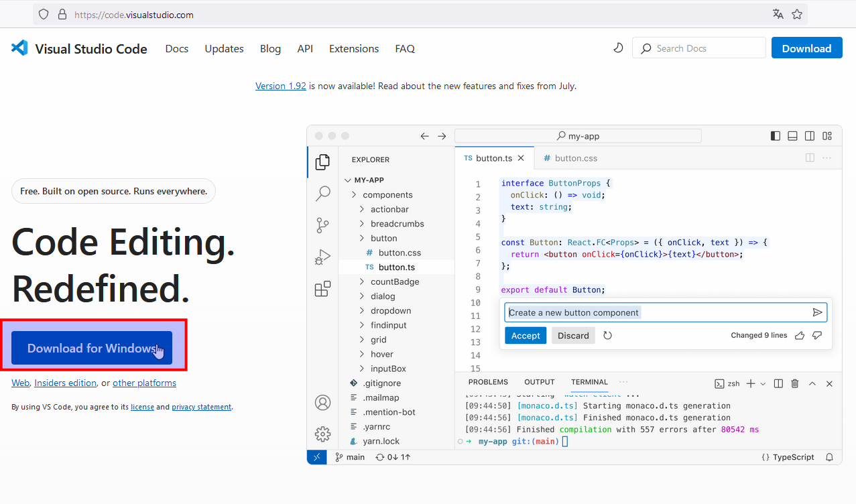The image size is (856, 504).
Task: Open the Search icon in activity bar
Action: pos(322,194)
